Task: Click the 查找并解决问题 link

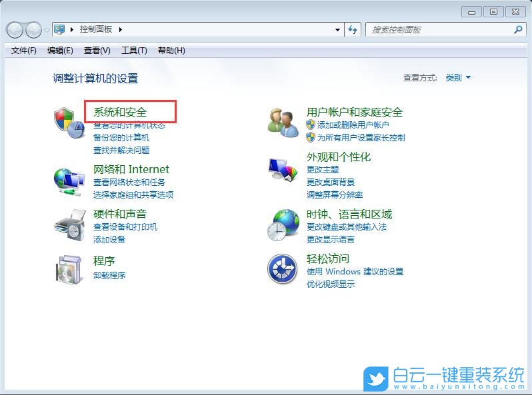Action: click(121, 150)
